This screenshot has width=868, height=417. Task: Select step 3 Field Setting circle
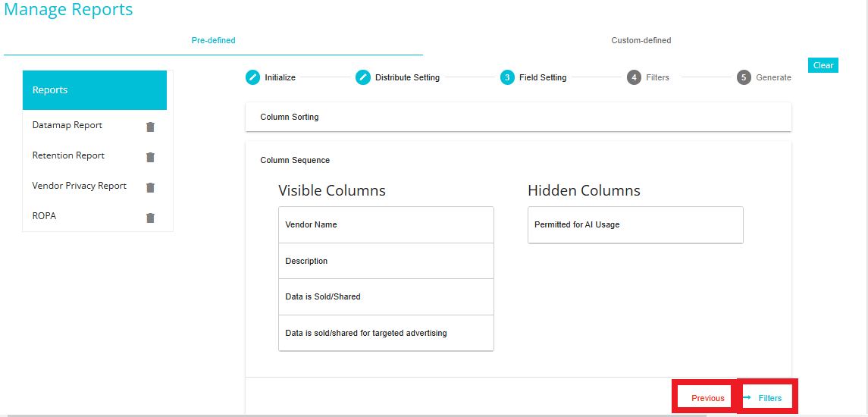tap(507, 77)
